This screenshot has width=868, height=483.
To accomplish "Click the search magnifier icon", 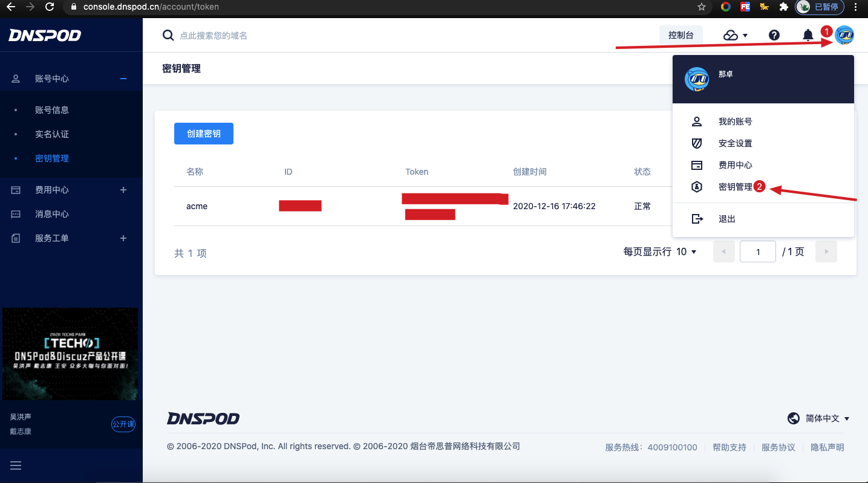I will (x=168, y=36).
